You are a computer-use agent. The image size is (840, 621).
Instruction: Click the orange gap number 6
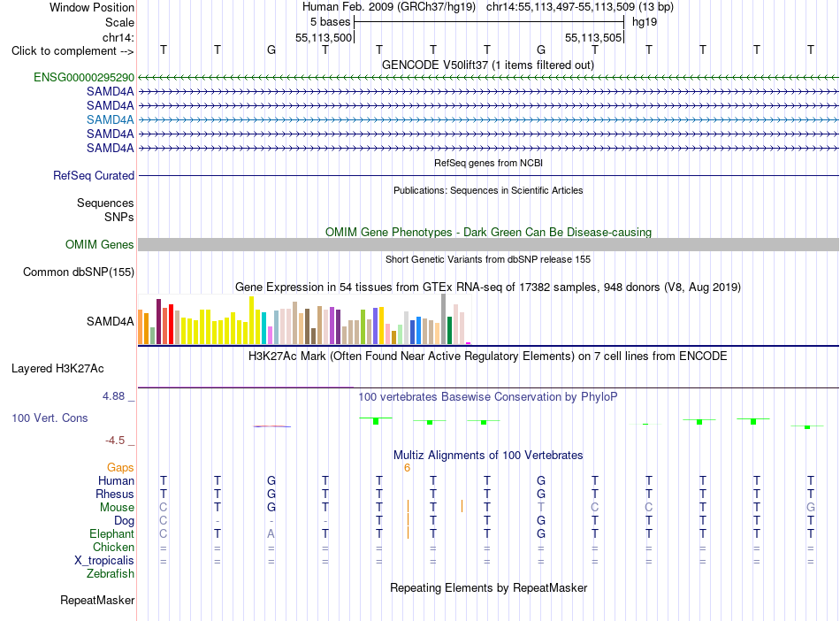tap(407, 468)
